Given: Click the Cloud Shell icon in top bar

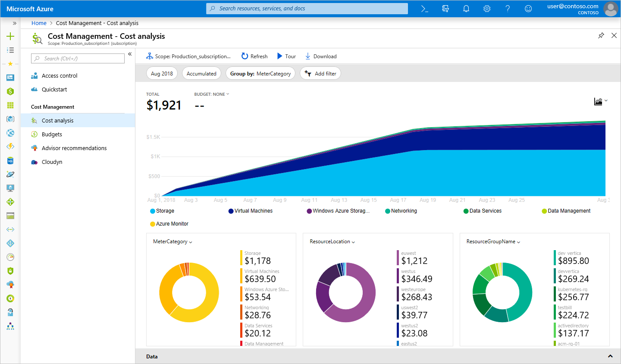Looking at the screenshot, I should 425,9.
